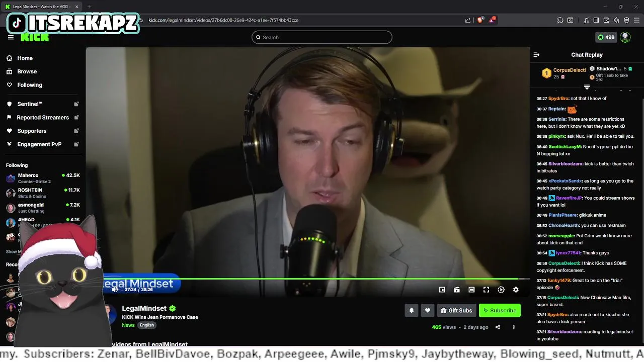
Task: Open playback speed control on player
Action: tap(501, 290)
